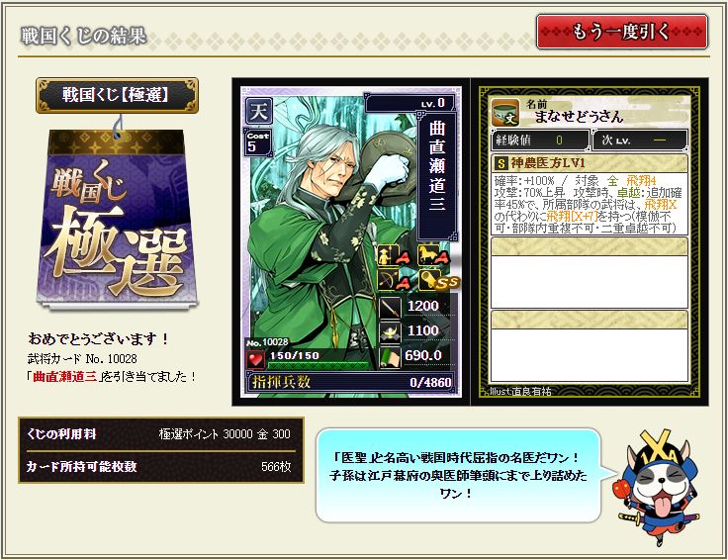728x560 pixels.
Task: Click the green scroll strategy stat icon
Action: pos(390,357)
